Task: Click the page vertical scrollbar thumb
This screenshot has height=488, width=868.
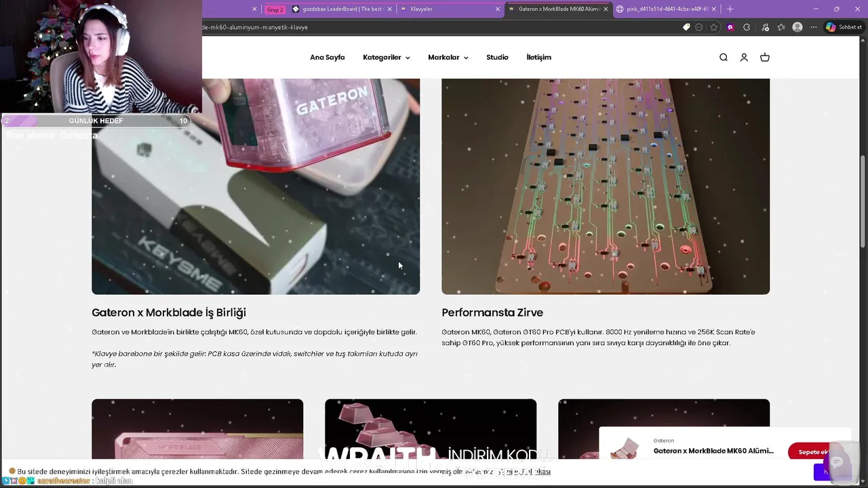Action: (863, 201)
